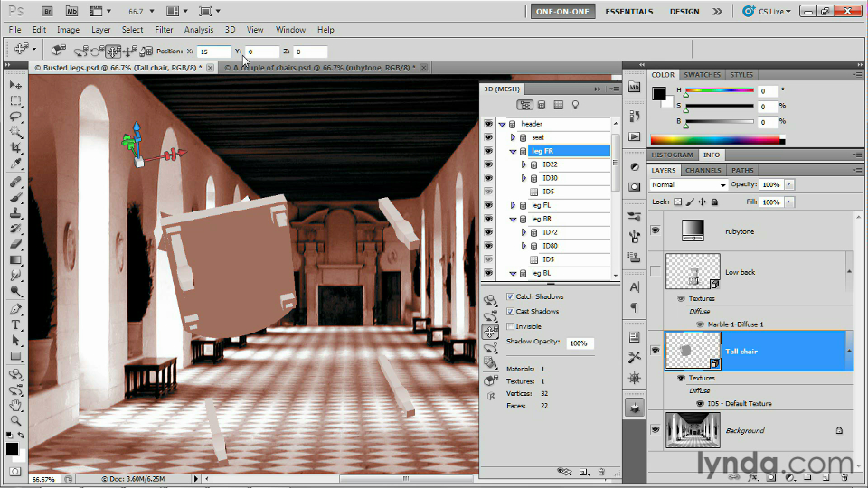
Task: Open Mini Bridge from application bar
Action: pyautogui.click(x=71, y=11)
